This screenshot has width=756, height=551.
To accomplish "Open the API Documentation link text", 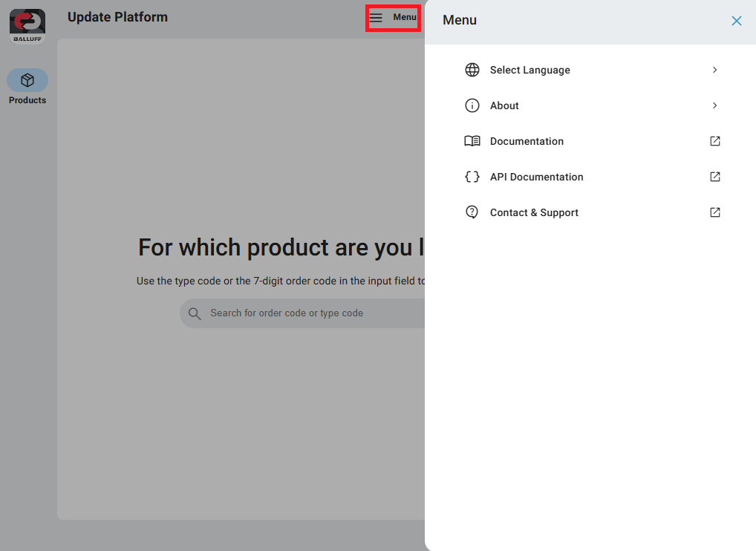I will (537, 177).
